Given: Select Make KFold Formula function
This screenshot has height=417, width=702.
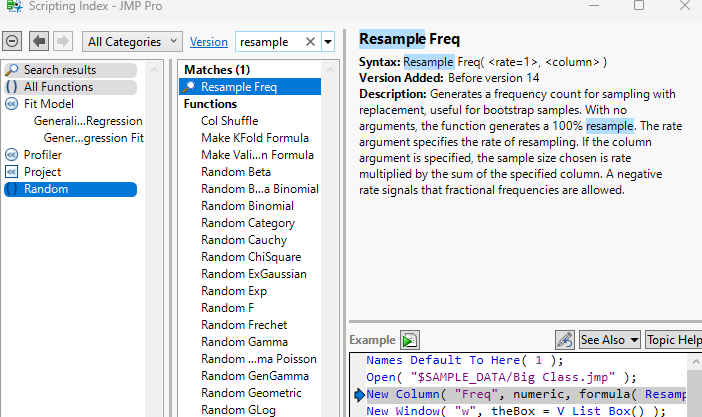Looking at the screenshot, I should [x=255, y=138].
